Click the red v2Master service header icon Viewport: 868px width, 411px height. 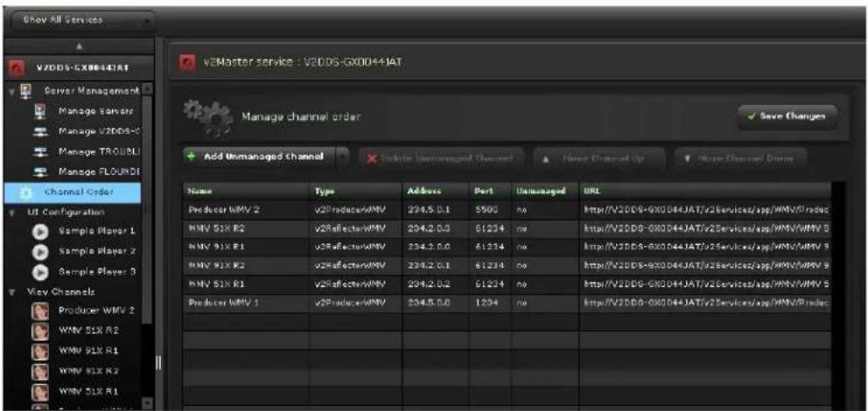[x=187, y=62]
